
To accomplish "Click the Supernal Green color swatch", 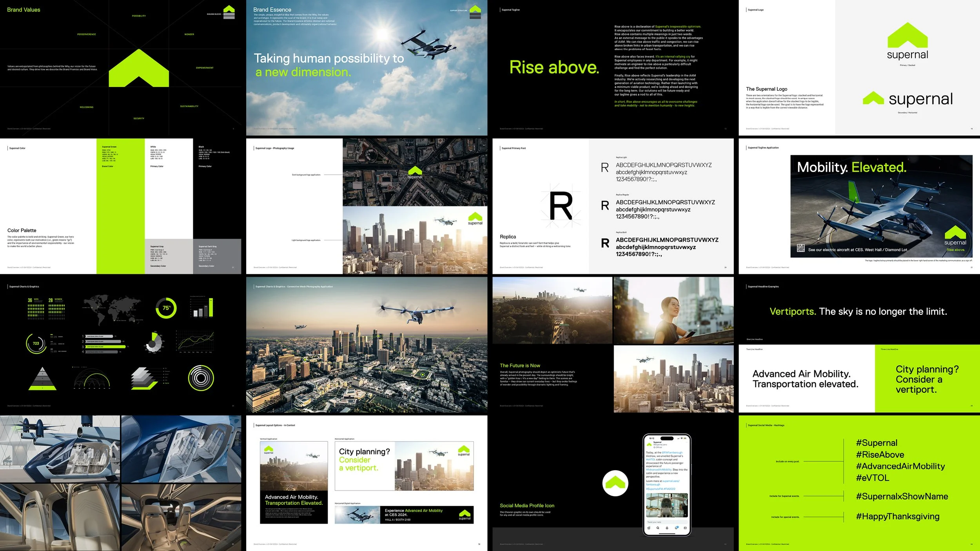I will pyautogui.click(x=120, y=206).
